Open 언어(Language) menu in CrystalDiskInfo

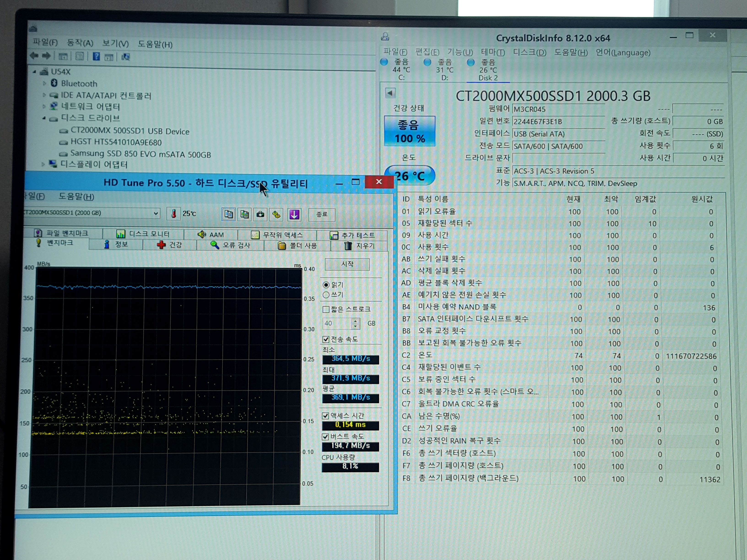coord(623,53)
